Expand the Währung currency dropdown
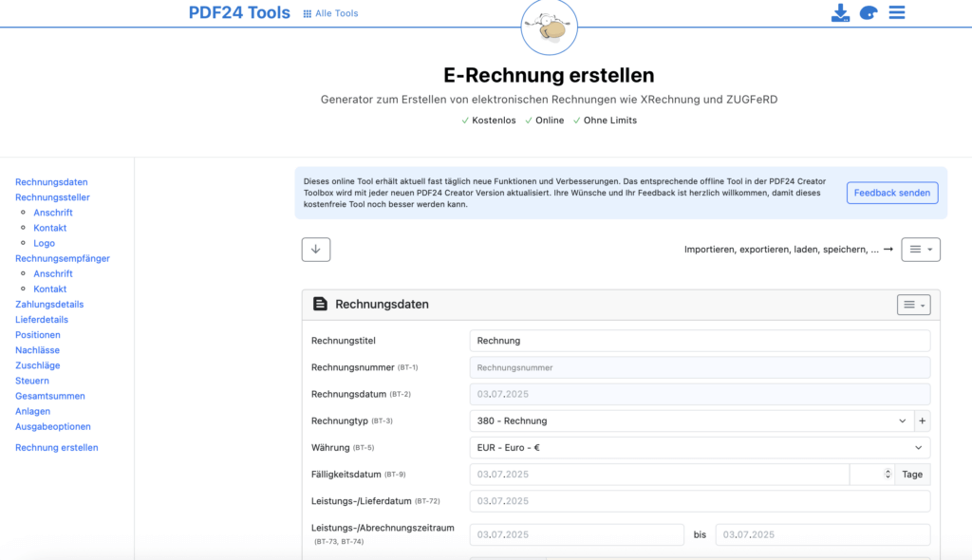The image size is (972, 560). coord(700,447)
